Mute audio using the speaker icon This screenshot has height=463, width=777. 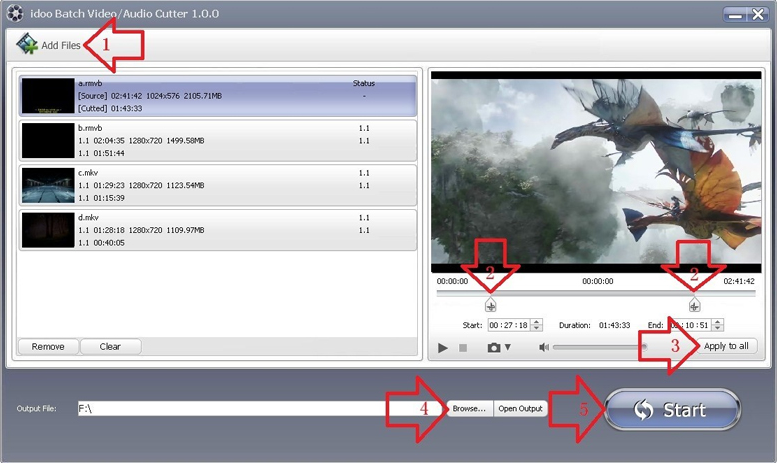(x=543, y=347)
